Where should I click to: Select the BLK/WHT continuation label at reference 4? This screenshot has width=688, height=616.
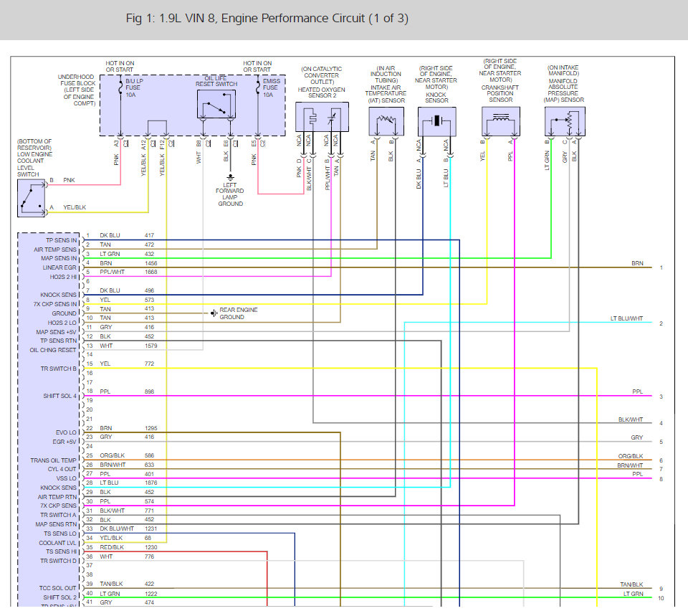click(x=631, y=420)
